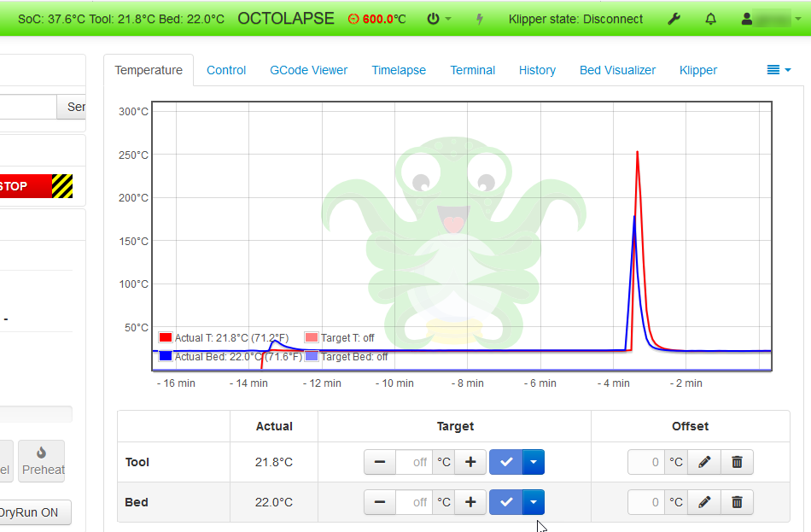The height and width of the screenshot is (532, 811).
Task: Open the bell notifications icon
Action: point(710,19)
